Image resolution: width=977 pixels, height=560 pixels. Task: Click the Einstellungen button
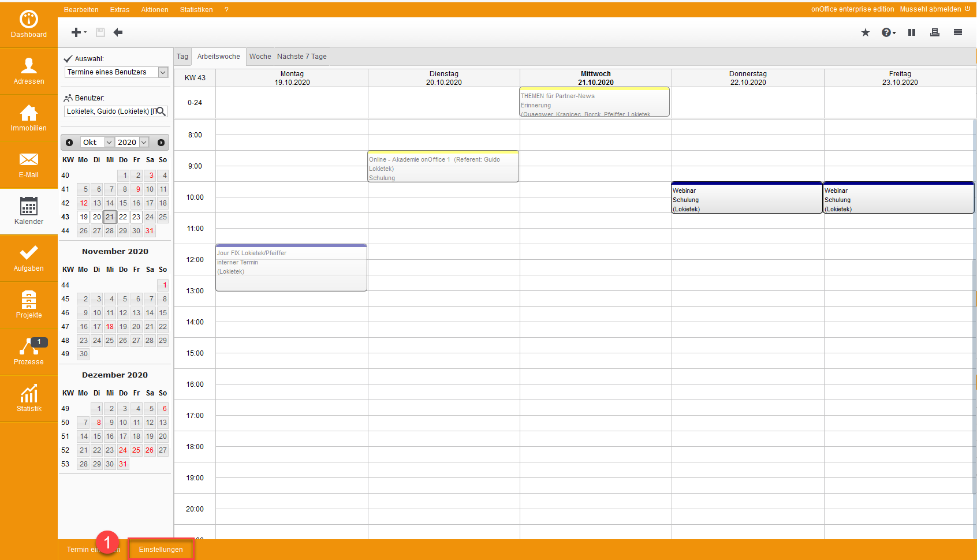pos(161,550)
